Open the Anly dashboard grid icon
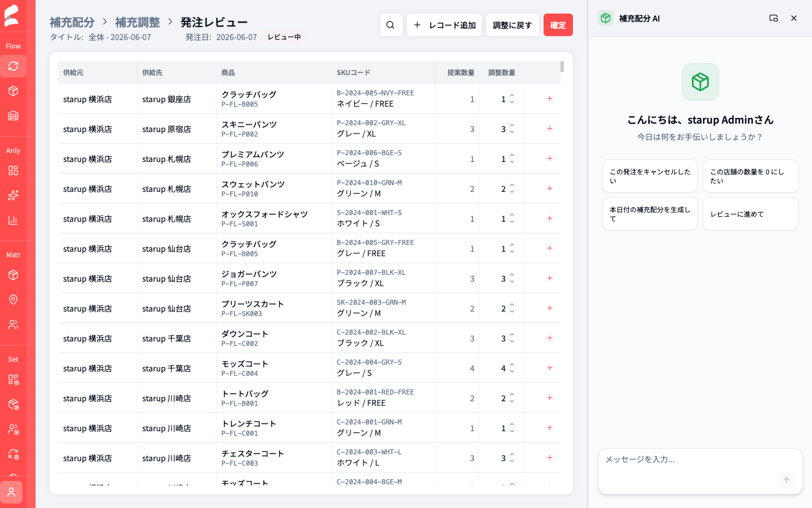This screenshot has height=508, width=812. [13, 170]
